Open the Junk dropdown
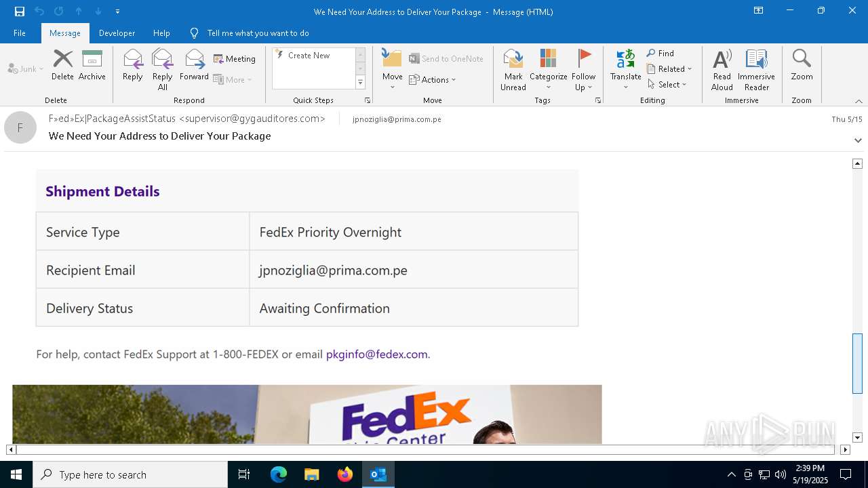 pos(26,69)
